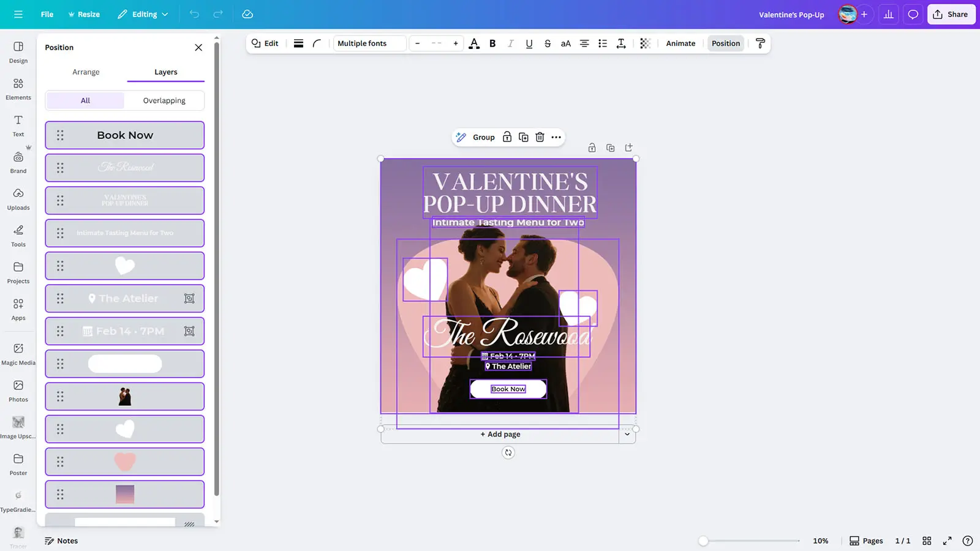The height and width of the screenshot is (551, 980).
Task: Select the Overlapping layers filter
Action: (x=164, y=100)
